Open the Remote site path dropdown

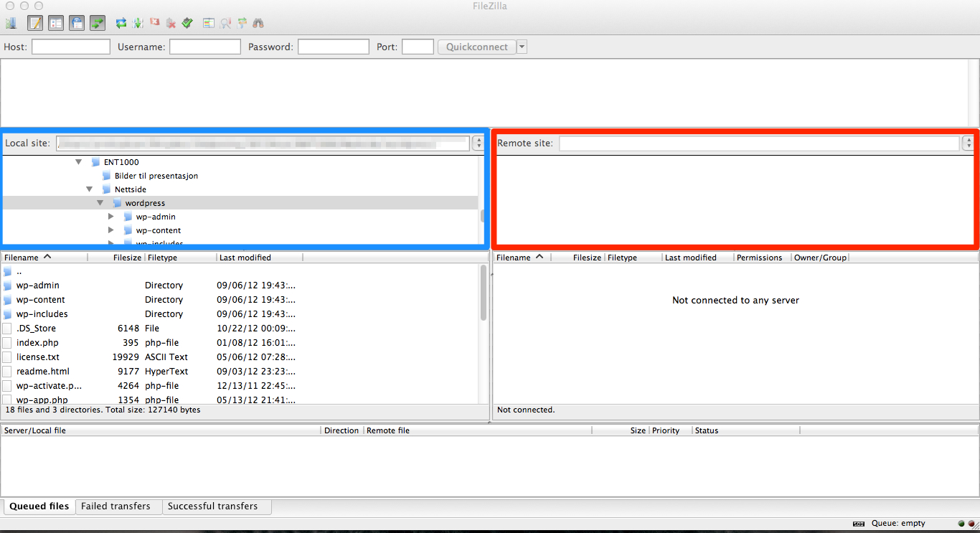click(969, 143)
